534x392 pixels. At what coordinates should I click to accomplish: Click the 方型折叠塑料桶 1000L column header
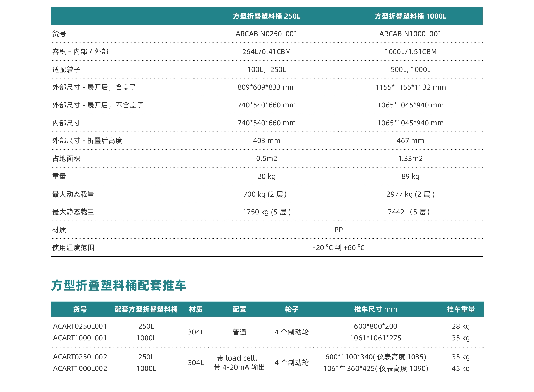(410, 16)
